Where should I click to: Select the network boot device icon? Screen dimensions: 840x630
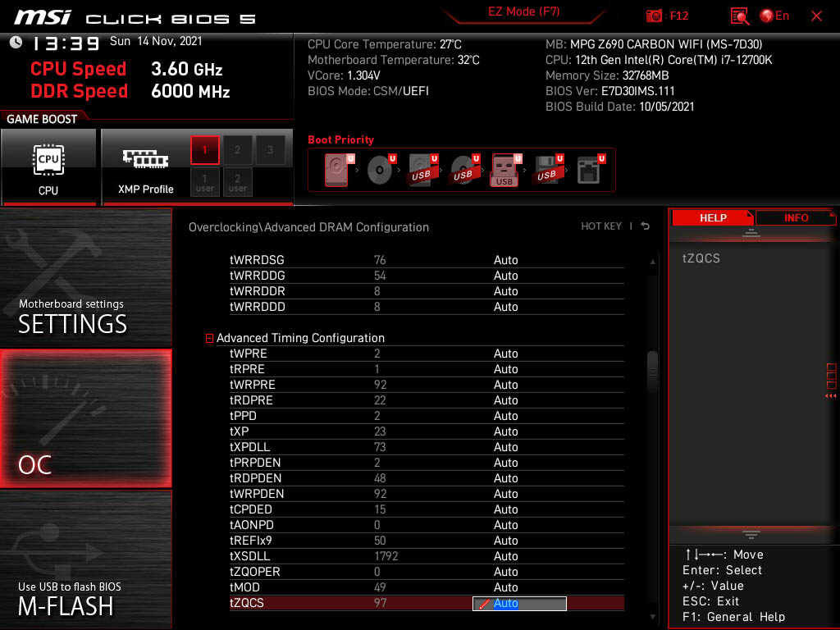(x=588, y=170)
